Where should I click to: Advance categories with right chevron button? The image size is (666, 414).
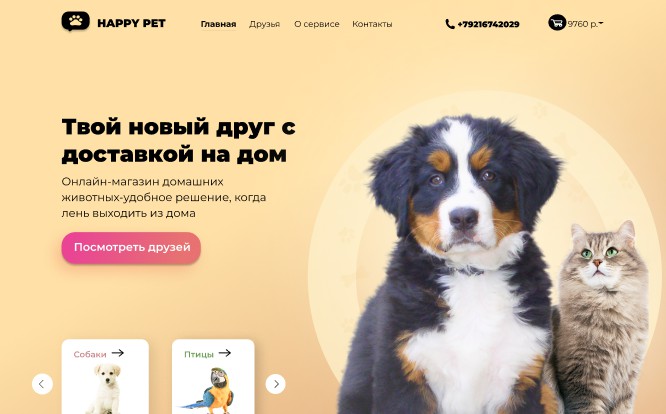(x=276, y=384)
